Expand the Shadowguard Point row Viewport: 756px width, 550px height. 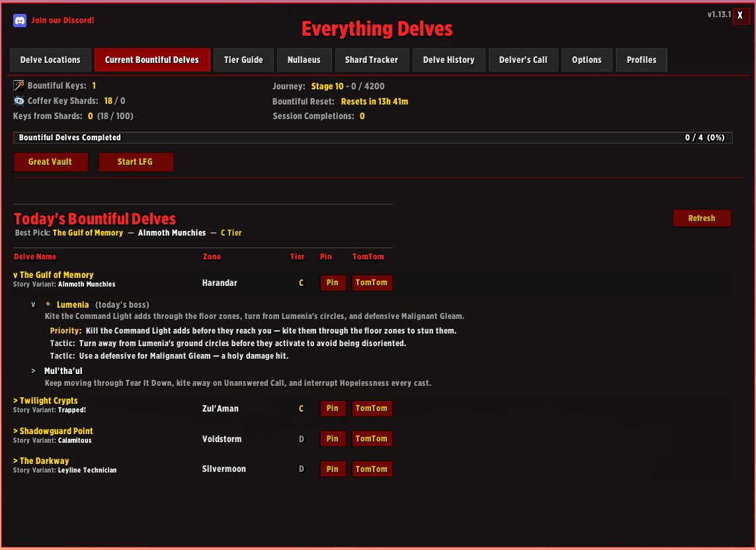pos(15,432)
